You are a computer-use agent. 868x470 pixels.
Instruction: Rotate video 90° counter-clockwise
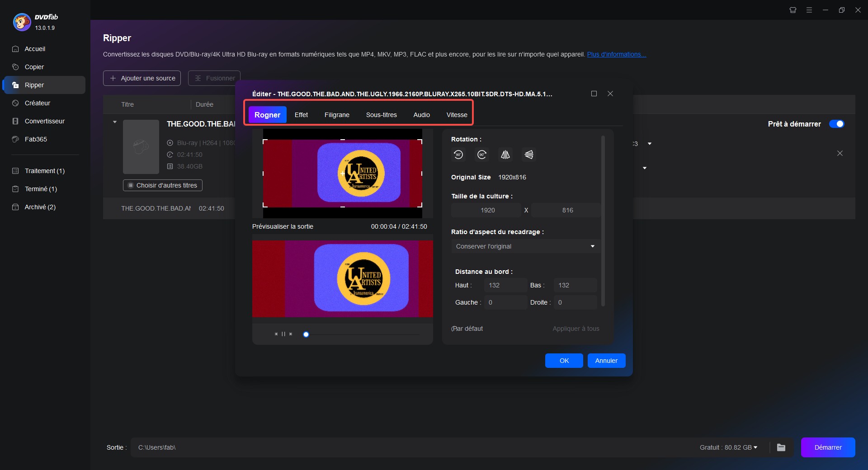458,155
